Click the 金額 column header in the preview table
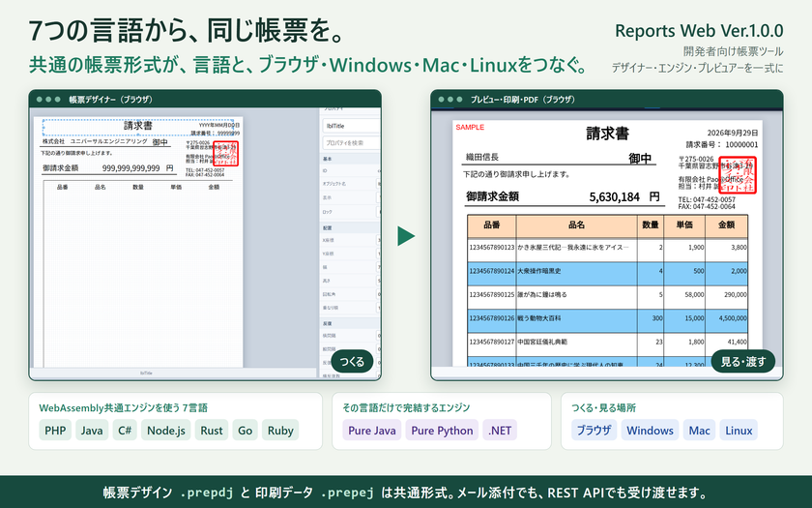This screenshot has width=812, height=508. point(726,224)
